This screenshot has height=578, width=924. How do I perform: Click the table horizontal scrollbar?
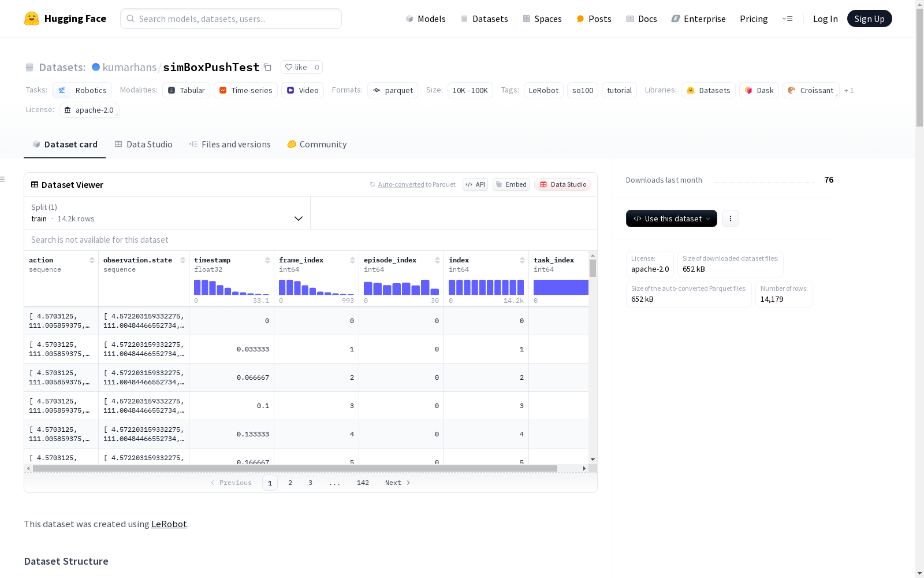point(295,468)
